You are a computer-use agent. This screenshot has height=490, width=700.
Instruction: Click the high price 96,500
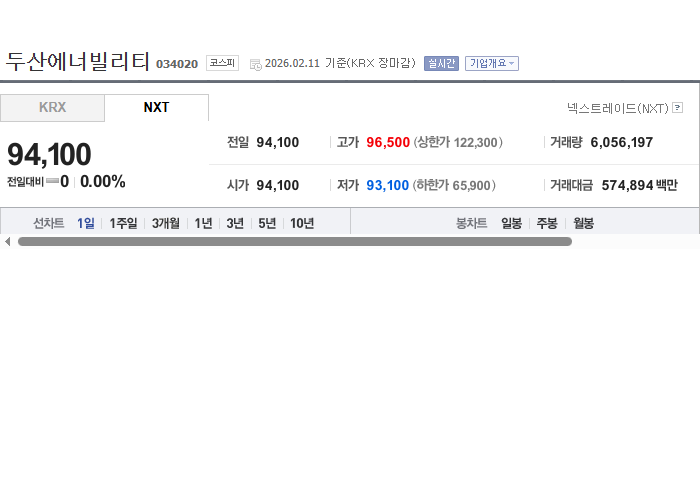pos(388,142)
